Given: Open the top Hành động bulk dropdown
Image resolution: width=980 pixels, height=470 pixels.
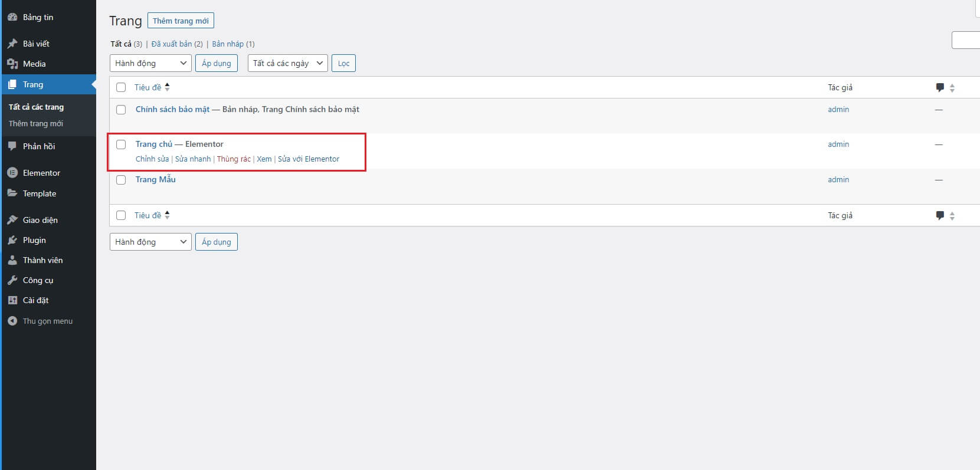Looking at the screenshot, I should click(150, 63).
